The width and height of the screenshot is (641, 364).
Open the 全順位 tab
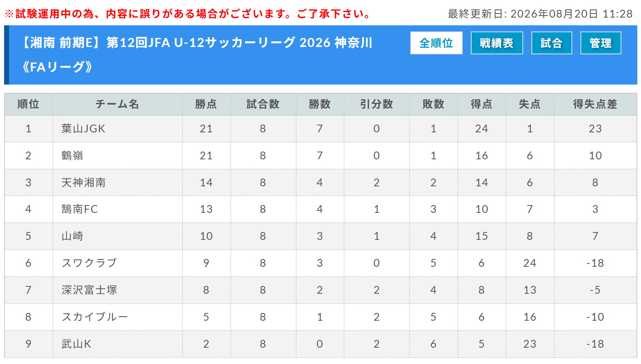[x=436, y=43]
